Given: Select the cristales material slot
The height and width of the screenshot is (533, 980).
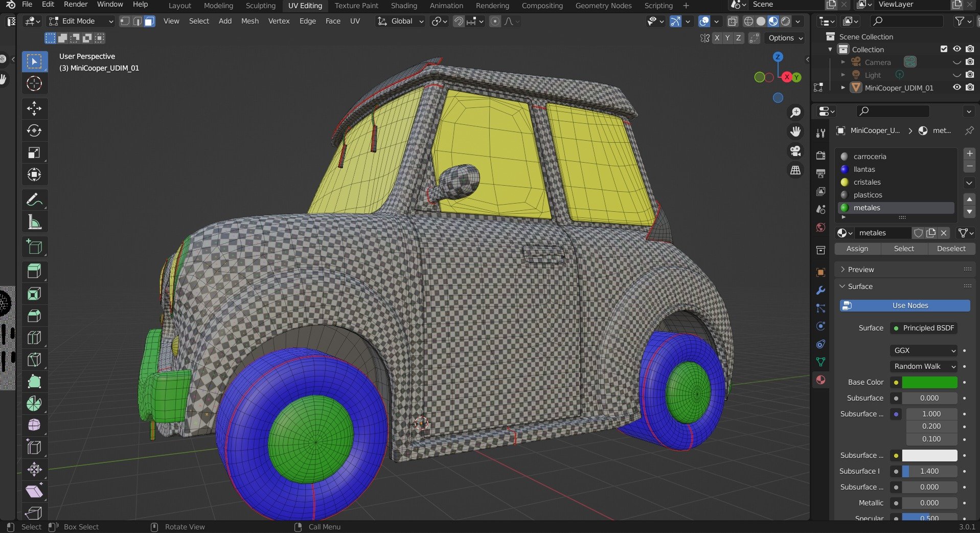Looking at the screenshot, I should tap(867, 182).
